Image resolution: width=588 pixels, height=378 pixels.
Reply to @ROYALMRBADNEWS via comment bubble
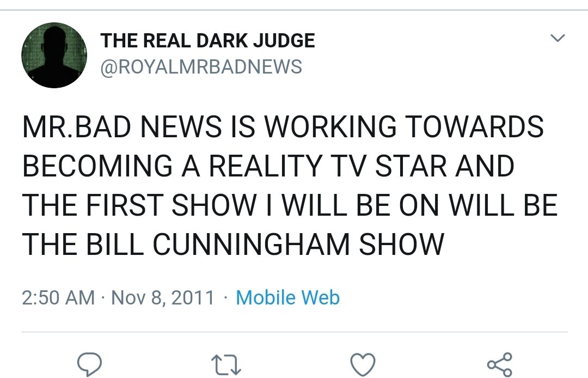click(89, 364)
